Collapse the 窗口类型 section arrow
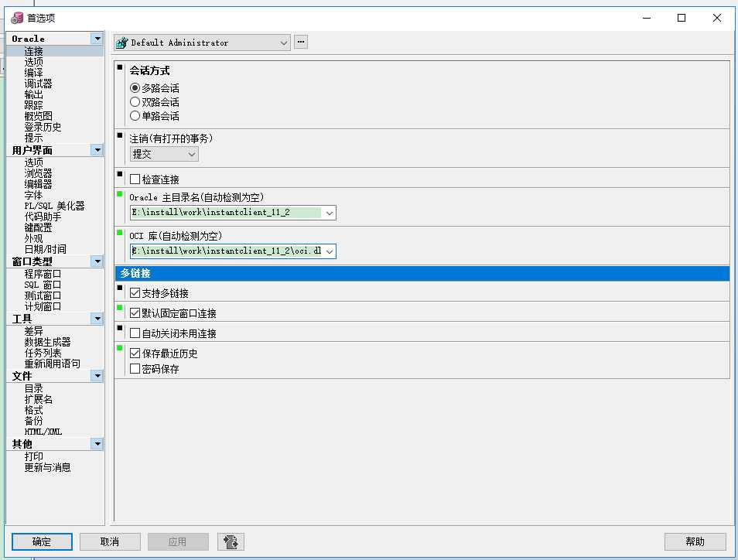 coord(97,261)
